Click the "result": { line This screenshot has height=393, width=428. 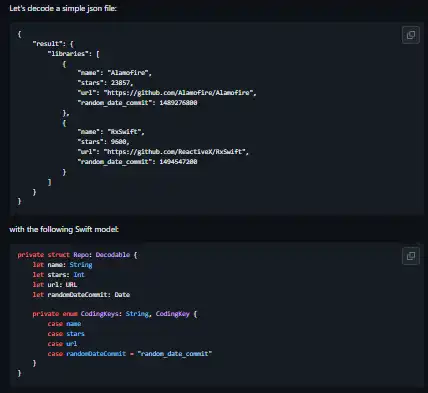coord(53,44)
